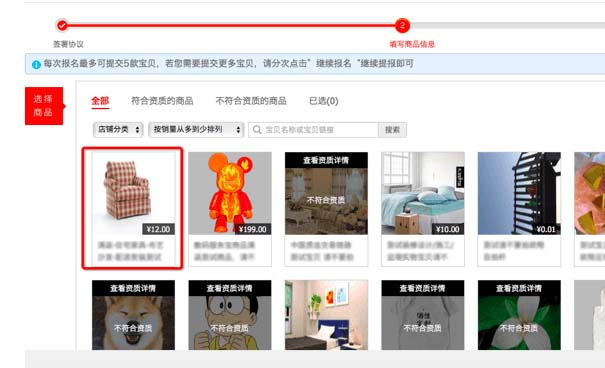This screenshot has width=605, height=368.
Task: Click the ¥199.00 price label
Action: pyautogui.click(x=253, y=229)
